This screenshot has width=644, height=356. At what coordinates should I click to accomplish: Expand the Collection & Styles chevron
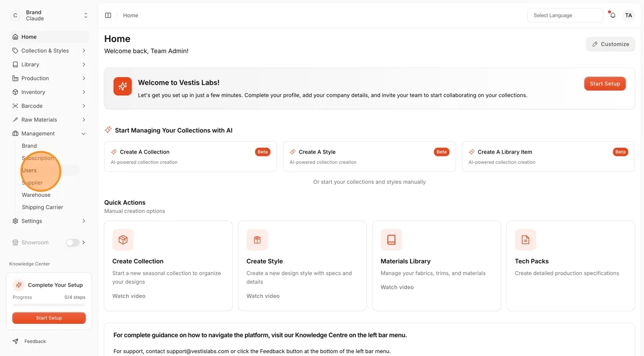84,51
